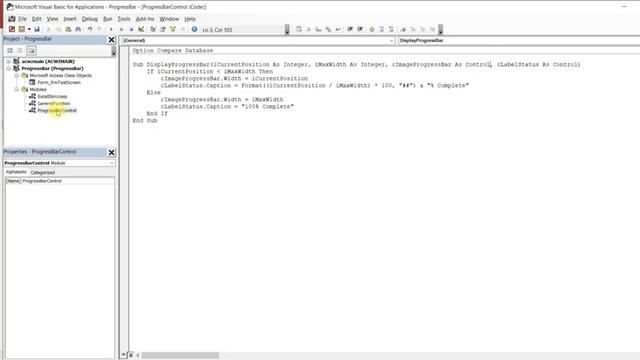Select Form_frmTestScreen in the project tree

59,82
